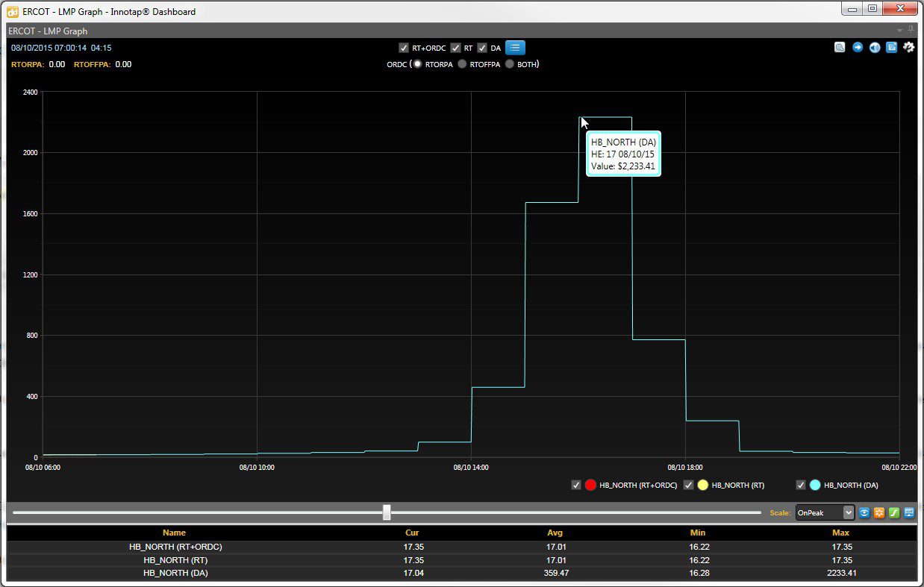The image size is (924, 587).
Task: Select the HB_NORTH (RT) table row name
Action: (175, 560)
